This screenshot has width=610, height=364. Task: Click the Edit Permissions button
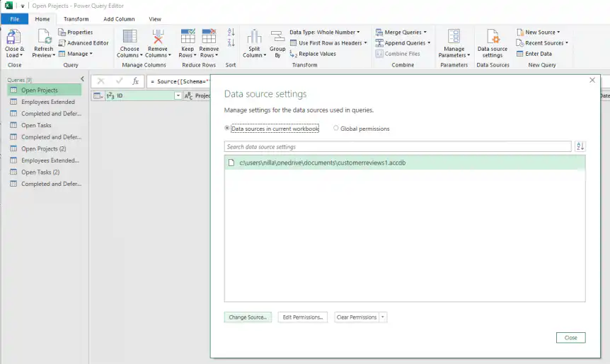pos(303,317)
